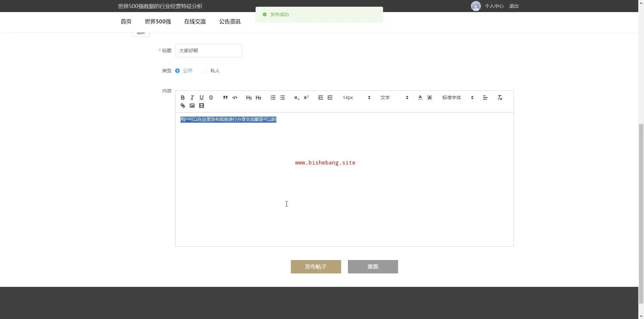This screenshot has width=644, height=319.
Task: Toggle bold formatting in the editor
Action: [182, 98]
